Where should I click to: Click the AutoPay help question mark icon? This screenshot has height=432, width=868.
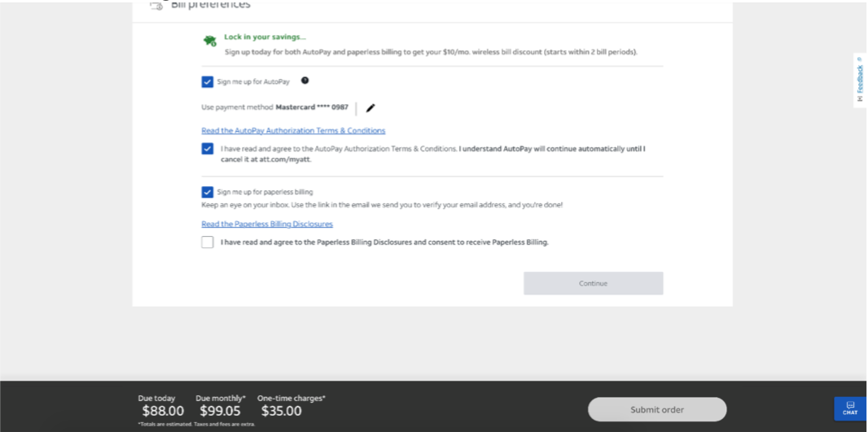point(305,81)
